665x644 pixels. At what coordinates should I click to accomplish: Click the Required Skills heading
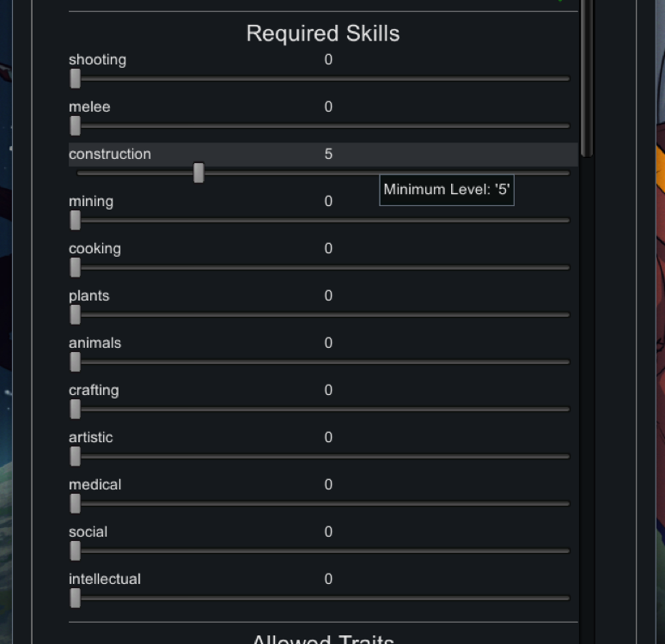322,33
